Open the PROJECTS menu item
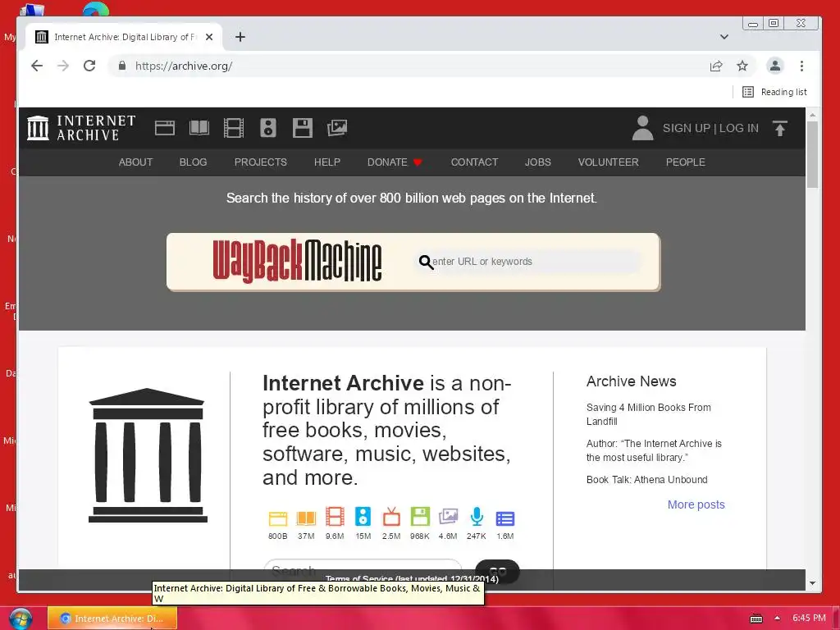 (x=260, y=162)
